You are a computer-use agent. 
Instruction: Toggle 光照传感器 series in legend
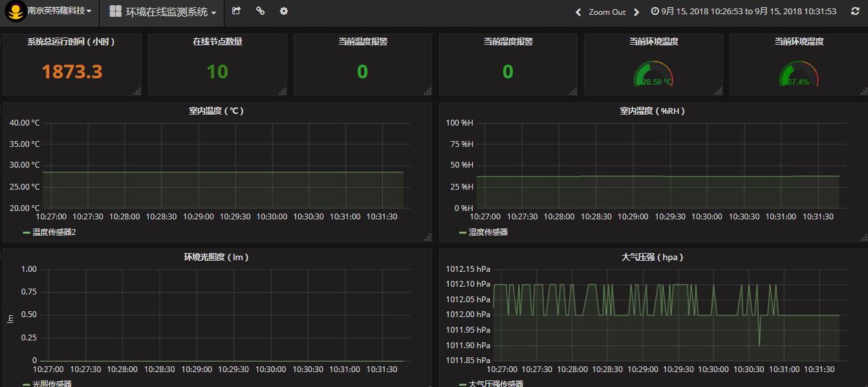click(52, 383)
